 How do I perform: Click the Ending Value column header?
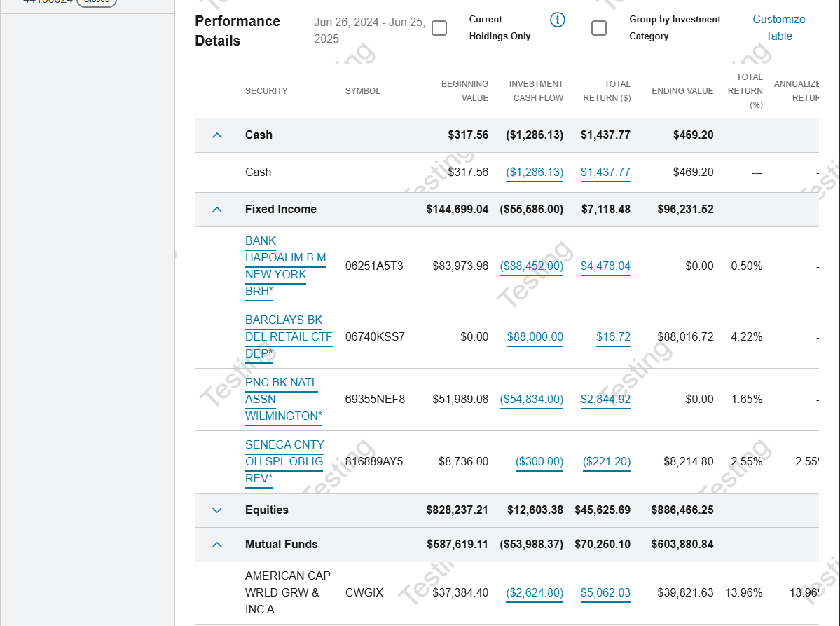[x=682, y=91]
